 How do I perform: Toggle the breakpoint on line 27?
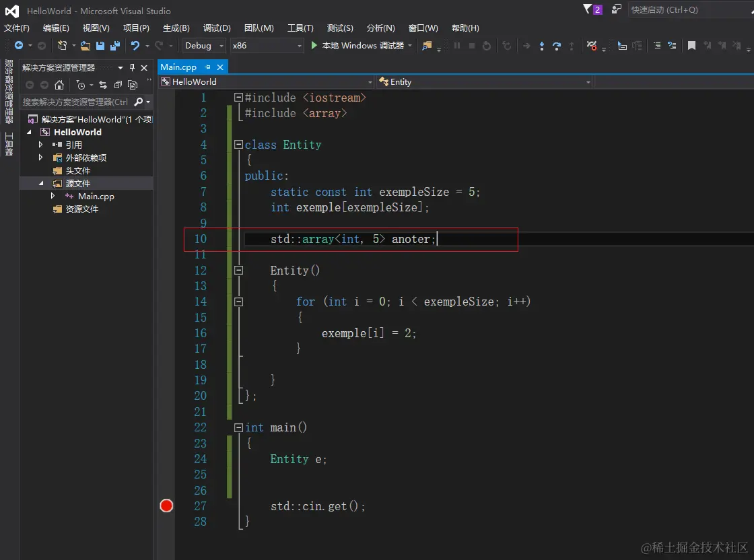click(166, 505)
